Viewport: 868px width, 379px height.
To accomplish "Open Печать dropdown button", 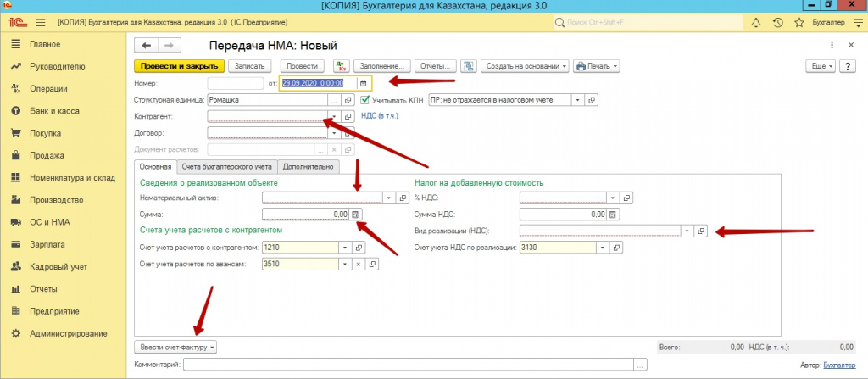I will click(596, 66).
